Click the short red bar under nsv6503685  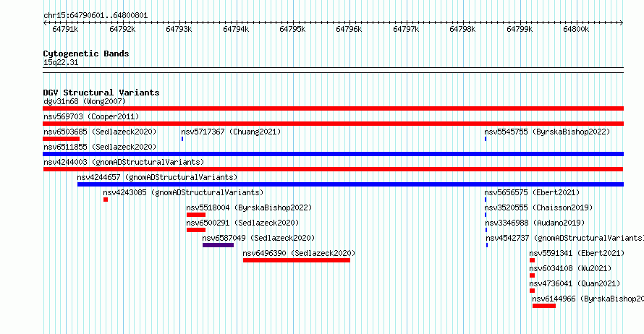[x=62, y=139]
